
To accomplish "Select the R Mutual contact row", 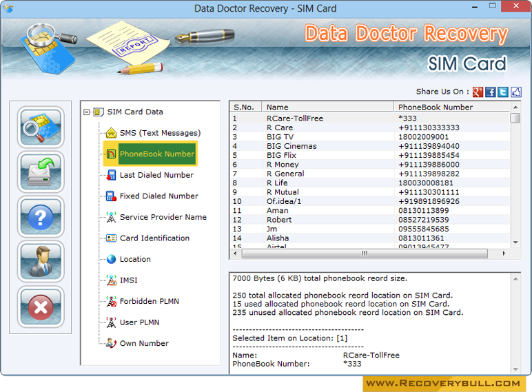I will pyautogui.click(x=370, y=192).
